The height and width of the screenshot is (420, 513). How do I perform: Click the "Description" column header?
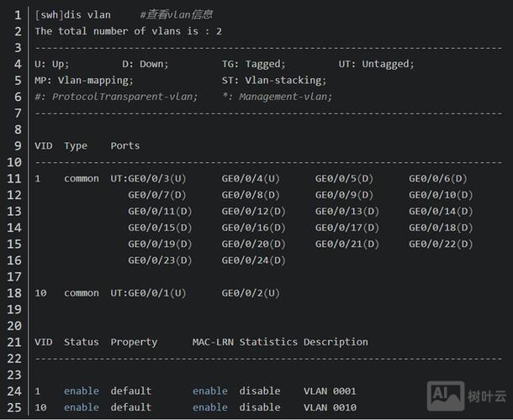(336, 342)
